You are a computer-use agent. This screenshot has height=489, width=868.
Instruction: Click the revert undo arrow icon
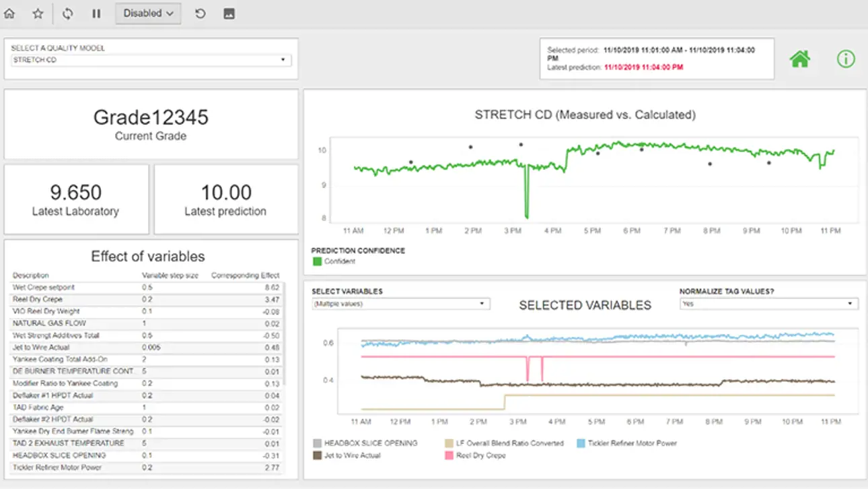[200, 13]
